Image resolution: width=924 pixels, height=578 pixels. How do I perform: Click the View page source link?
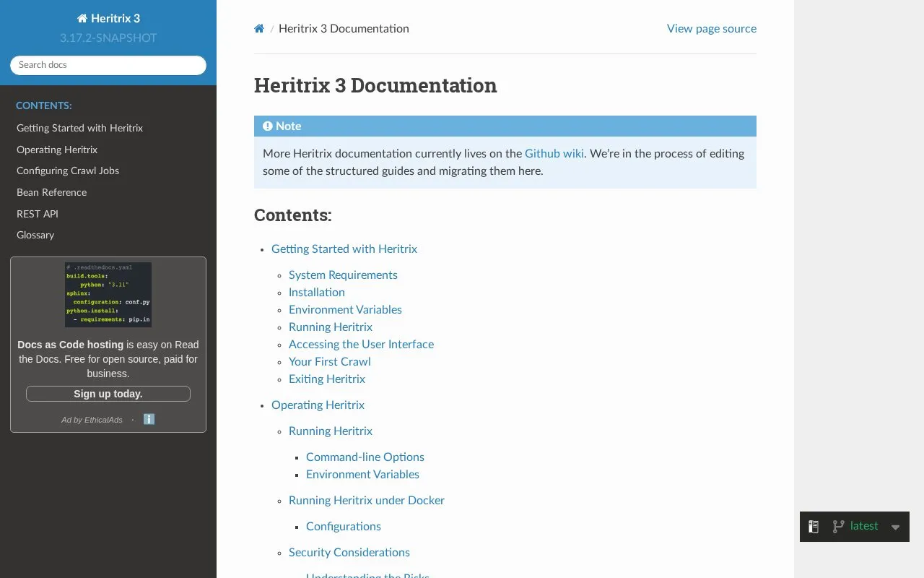(712, 28)
